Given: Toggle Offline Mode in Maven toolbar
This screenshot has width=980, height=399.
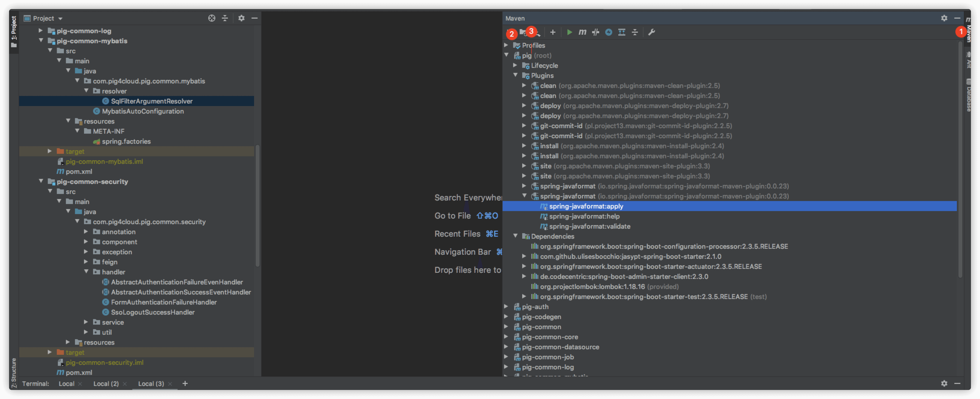Looking at the screenshot, I should [x=595, y=32].
